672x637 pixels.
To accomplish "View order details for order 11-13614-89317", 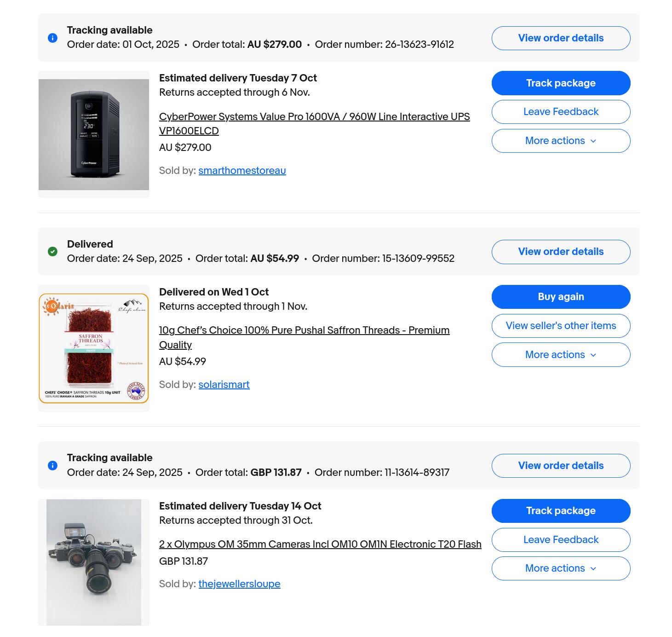I will [560, 466].
